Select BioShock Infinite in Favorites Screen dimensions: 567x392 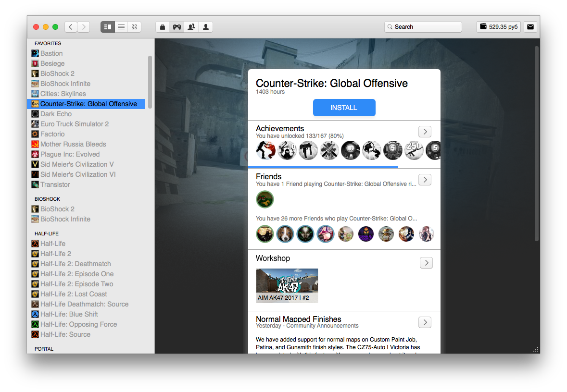tap(86, 84)
